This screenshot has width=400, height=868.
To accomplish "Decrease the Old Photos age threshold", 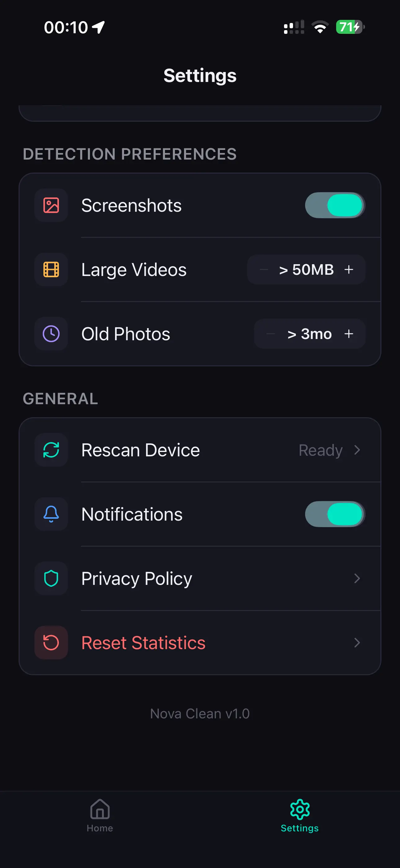I will 271,334.
